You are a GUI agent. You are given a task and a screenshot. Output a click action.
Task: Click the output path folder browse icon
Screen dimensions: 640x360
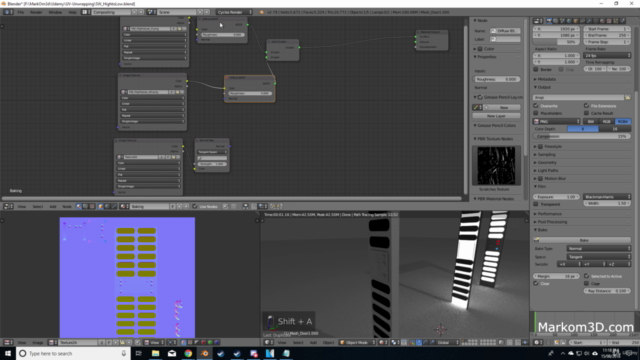627,98
